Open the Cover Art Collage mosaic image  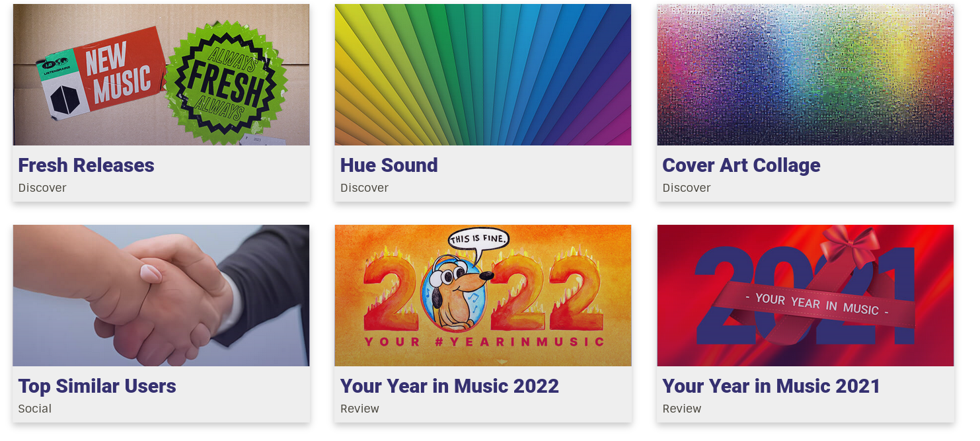click(806, 75)
